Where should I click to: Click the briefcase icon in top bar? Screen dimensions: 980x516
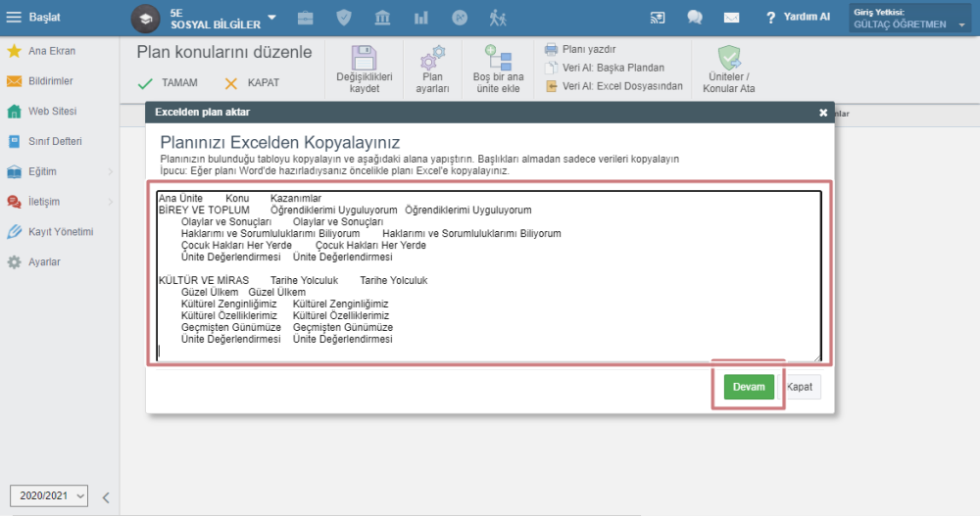(306, 18)
